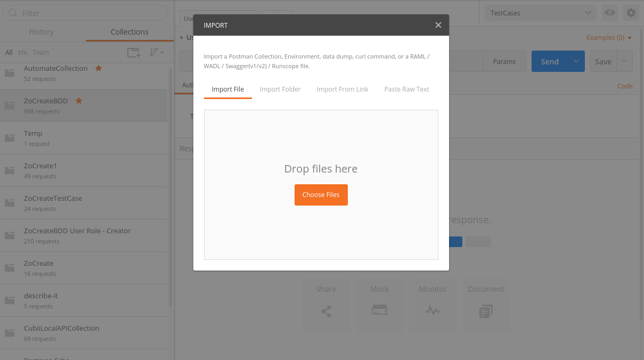Viewport: 644px width, 360px height.
Task: Click the new collection folder icon
Action: pos(134,52)
